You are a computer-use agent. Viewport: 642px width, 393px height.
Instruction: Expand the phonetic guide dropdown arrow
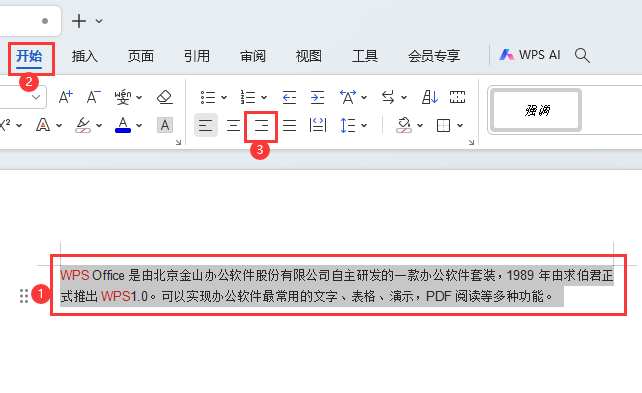pyautogui.click(x=139, y=97)
